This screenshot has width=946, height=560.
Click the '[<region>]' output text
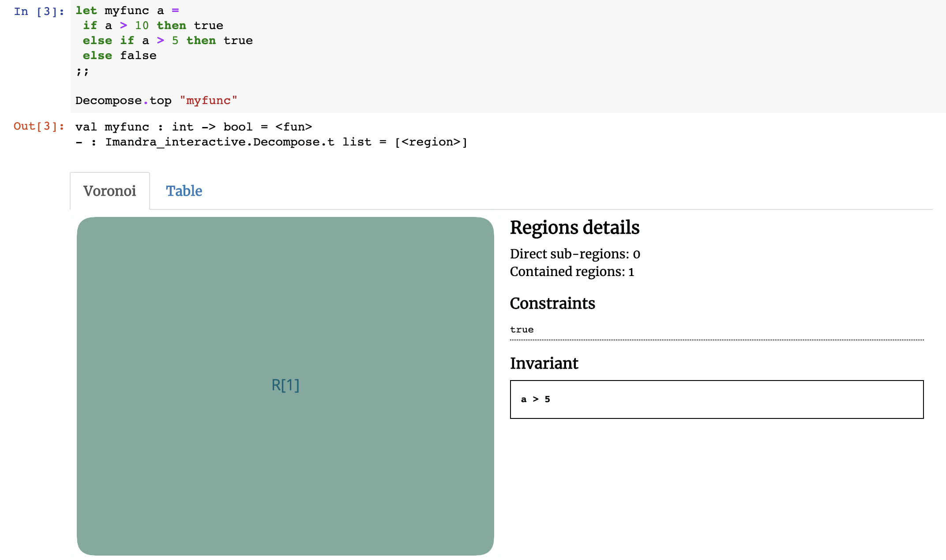pyautogui.click(x=431, y=142)
